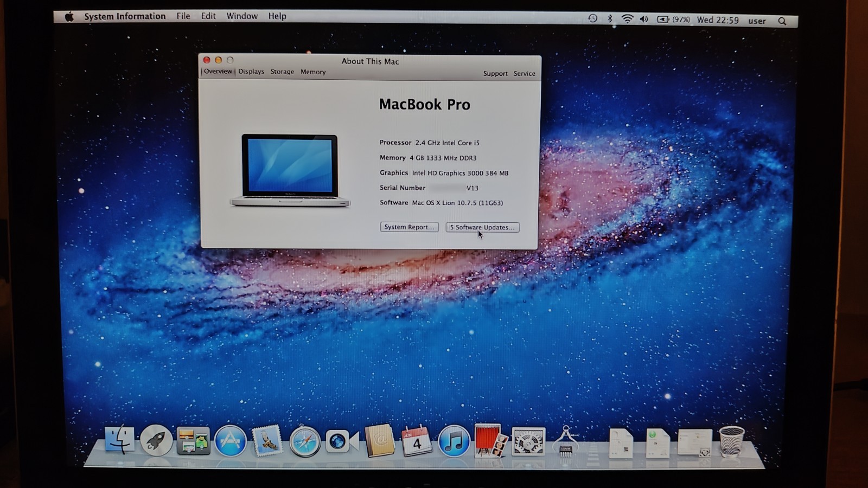Click Intel HD Graphics 3000 384 MB text
Image resolution: width=868 pixels, height=488 pixels.
coord(460,173)
